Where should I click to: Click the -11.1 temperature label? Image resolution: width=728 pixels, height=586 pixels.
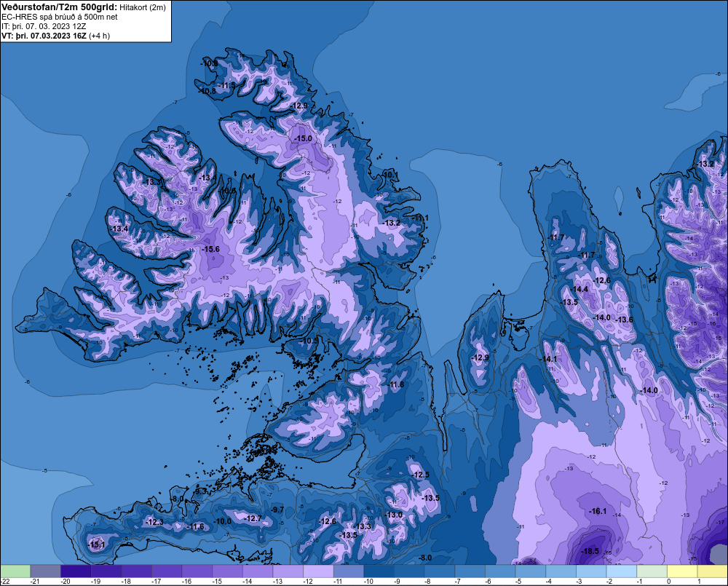421,218
